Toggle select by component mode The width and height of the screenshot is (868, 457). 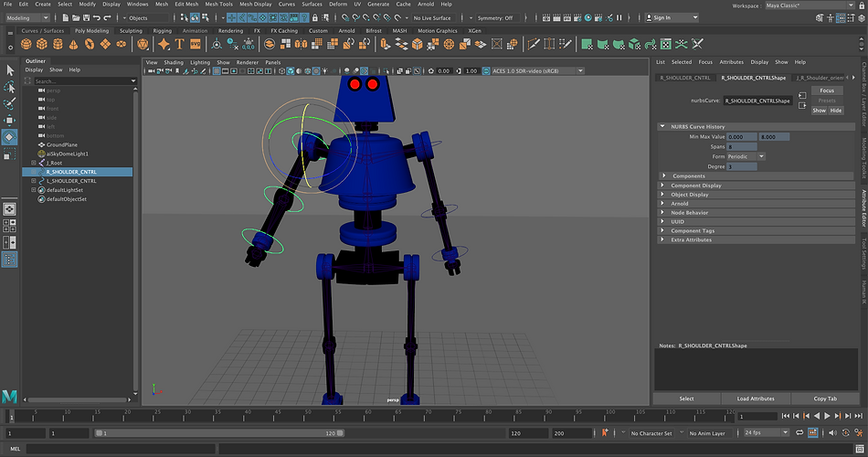tap(206, 17)
